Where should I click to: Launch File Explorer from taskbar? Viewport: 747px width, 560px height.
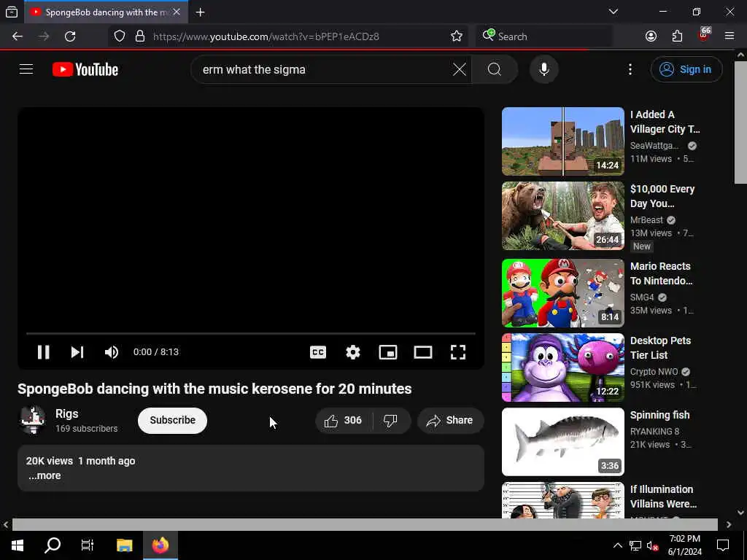pos(124,545)
